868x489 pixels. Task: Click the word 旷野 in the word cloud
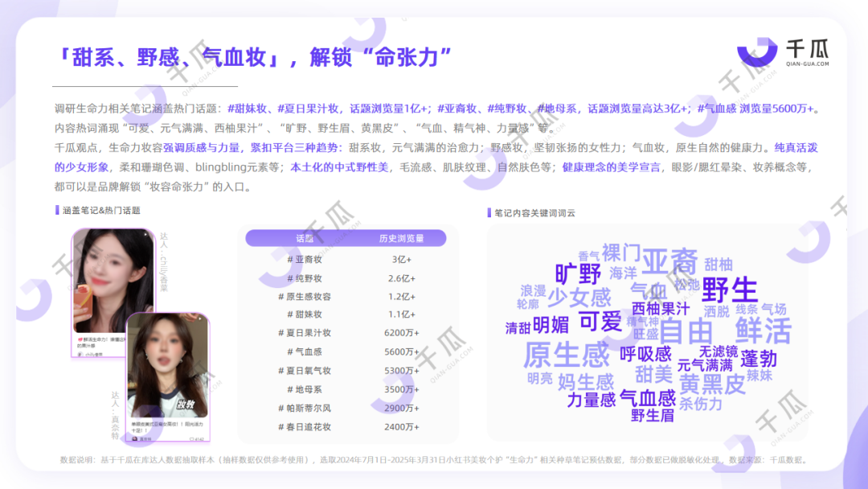click(578, 273)
